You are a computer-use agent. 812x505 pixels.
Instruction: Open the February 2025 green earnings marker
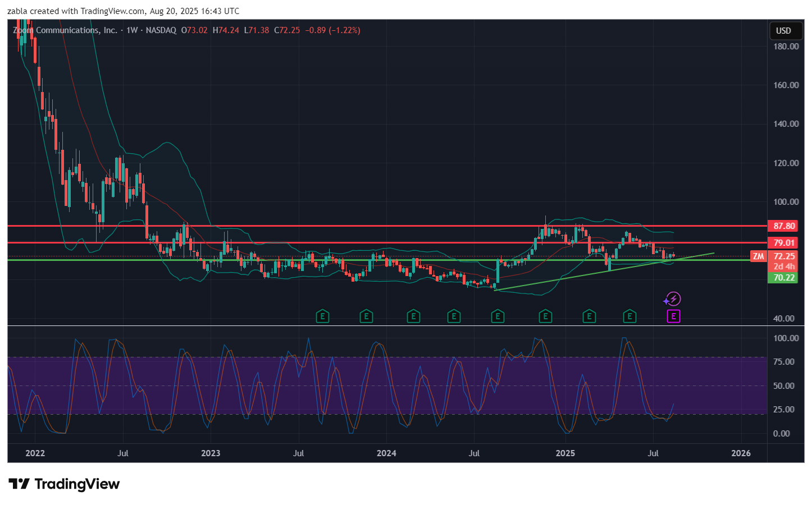[589, 316]
